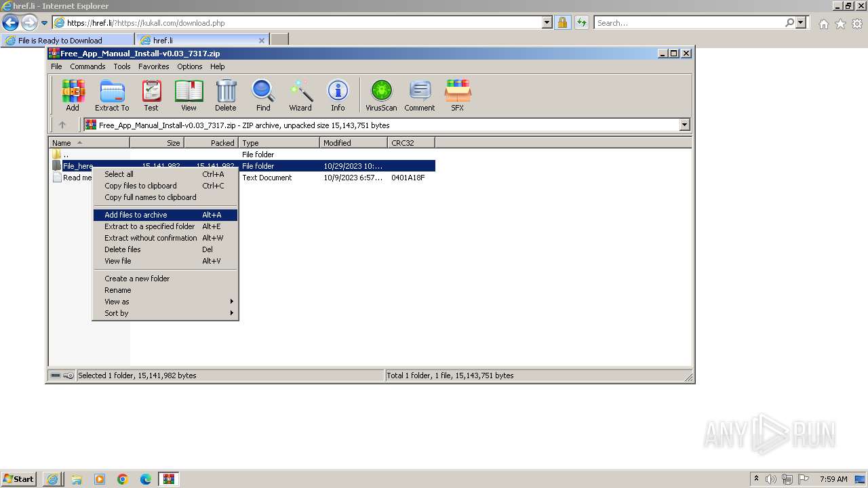Screen dimensions: 868x488
Task: Open the Commands menu
Action: tap(87, 66)
